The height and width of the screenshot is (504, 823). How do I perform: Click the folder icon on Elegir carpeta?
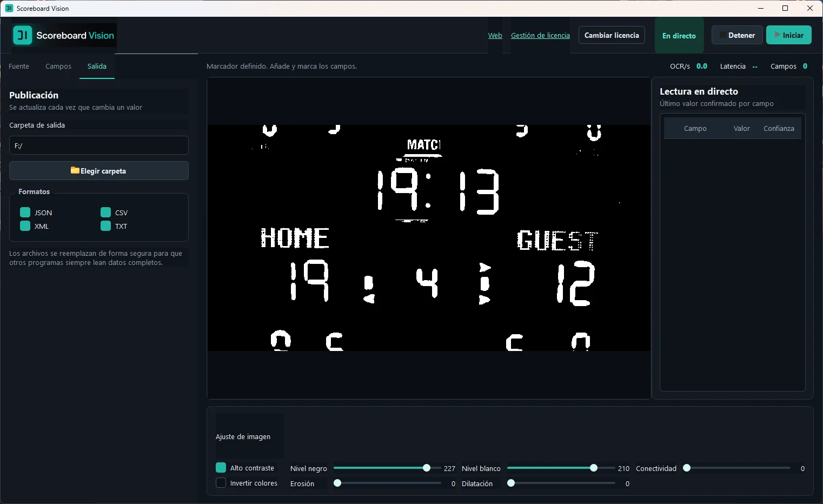pos(75,170)
